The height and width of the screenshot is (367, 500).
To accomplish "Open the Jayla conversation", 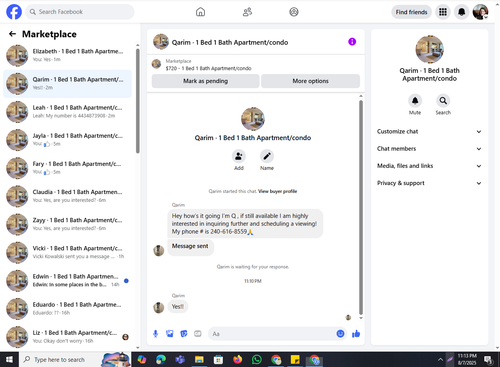I will [67, 140].
